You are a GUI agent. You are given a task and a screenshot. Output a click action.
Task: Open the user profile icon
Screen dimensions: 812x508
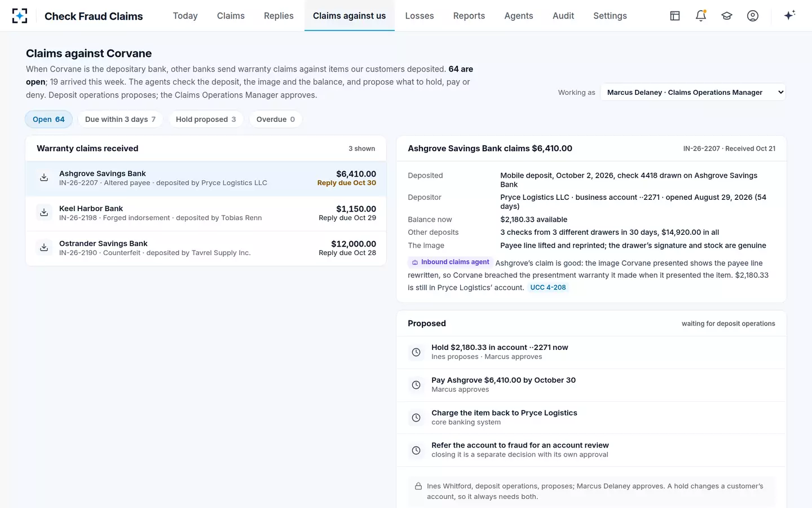click(753, 16)
